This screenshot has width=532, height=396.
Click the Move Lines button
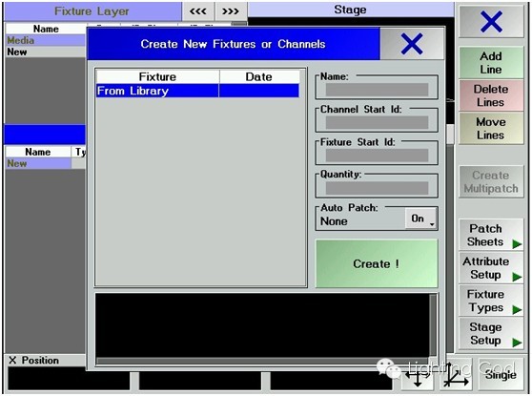[x=491, y=129]
